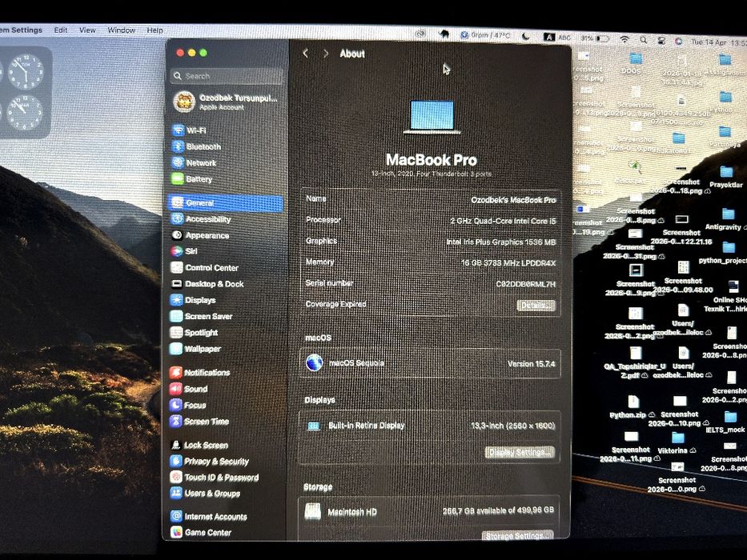Click the '16 GB 3733 MHz LPDDR4X' value
This screenshot has height=560, width=747.
click(508, 263)
